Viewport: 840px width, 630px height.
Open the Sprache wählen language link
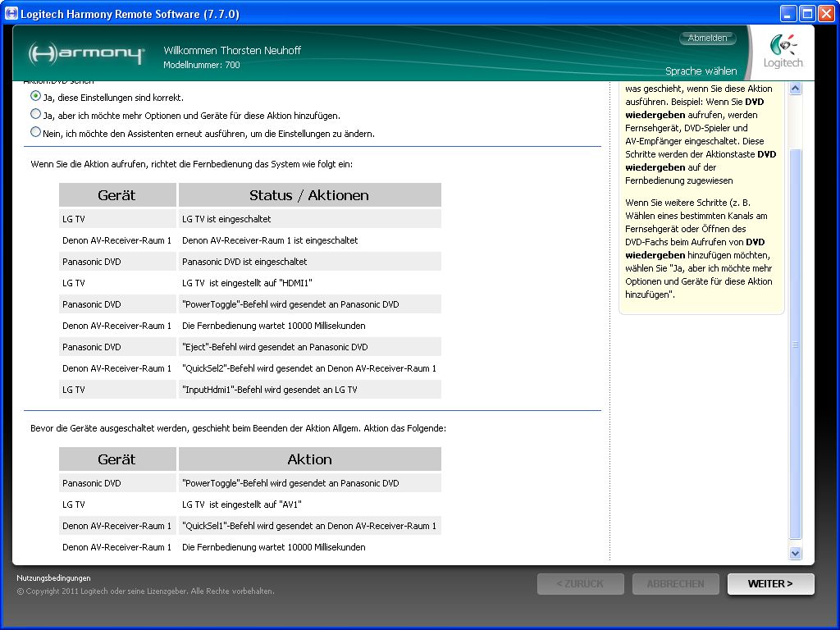click(701, 71)
